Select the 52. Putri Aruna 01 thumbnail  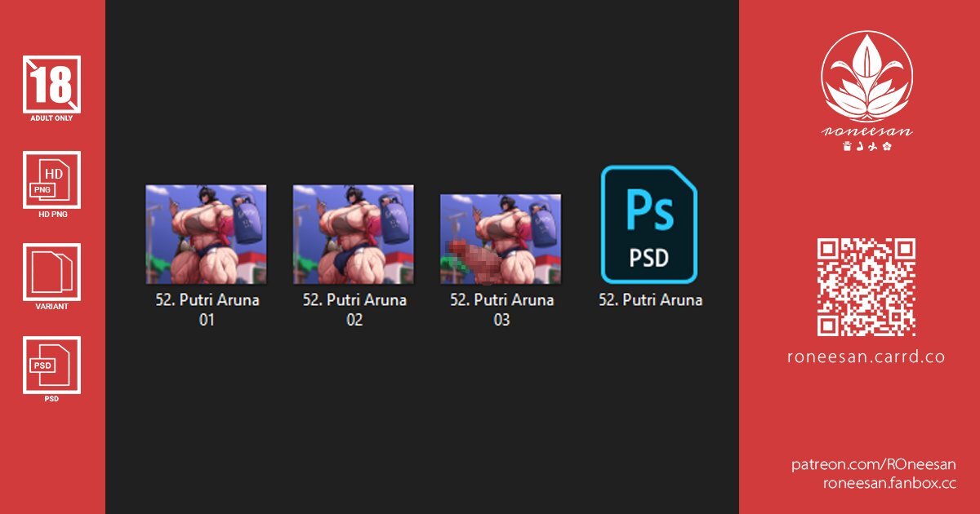pos(206,234)
